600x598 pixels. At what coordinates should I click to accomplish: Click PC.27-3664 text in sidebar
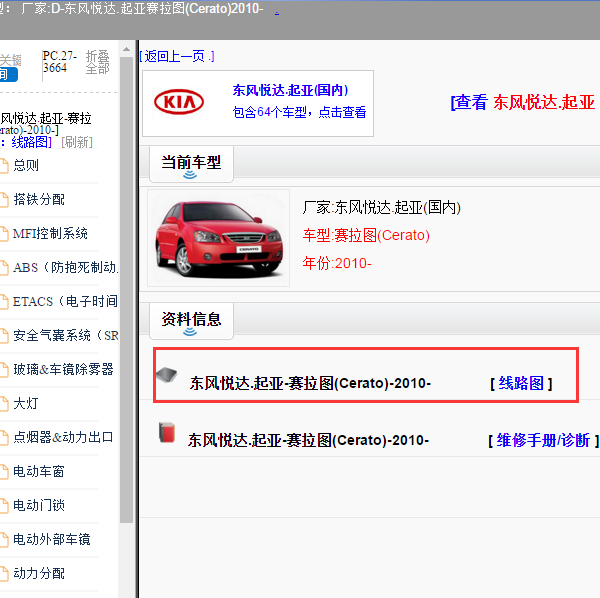pos(60,62)
